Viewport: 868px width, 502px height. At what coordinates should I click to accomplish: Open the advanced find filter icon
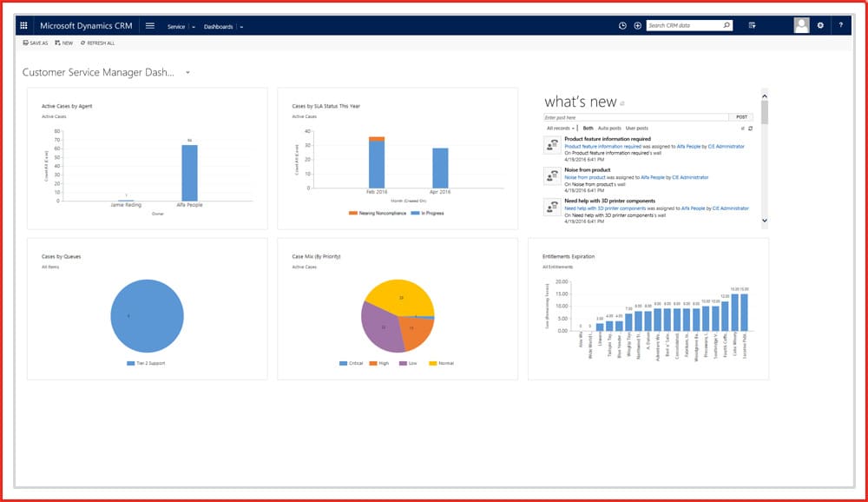[x=753, y=26]
